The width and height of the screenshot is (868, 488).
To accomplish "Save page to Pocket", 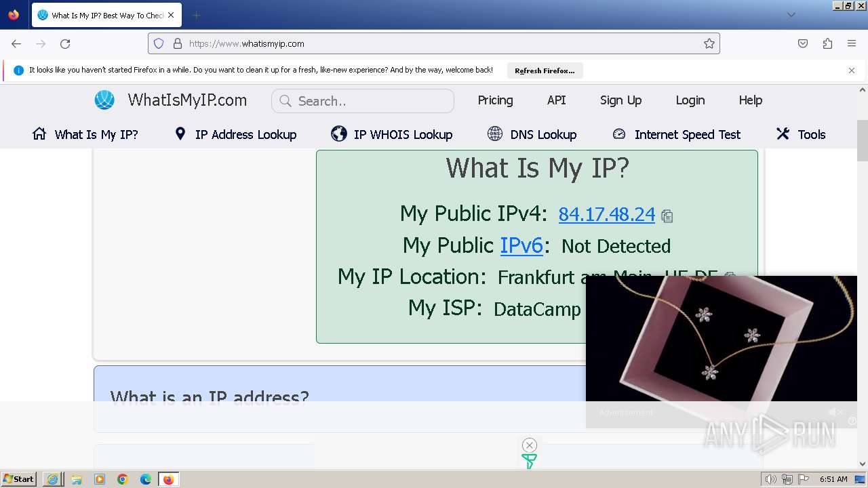I will click(x=803, y=43).
